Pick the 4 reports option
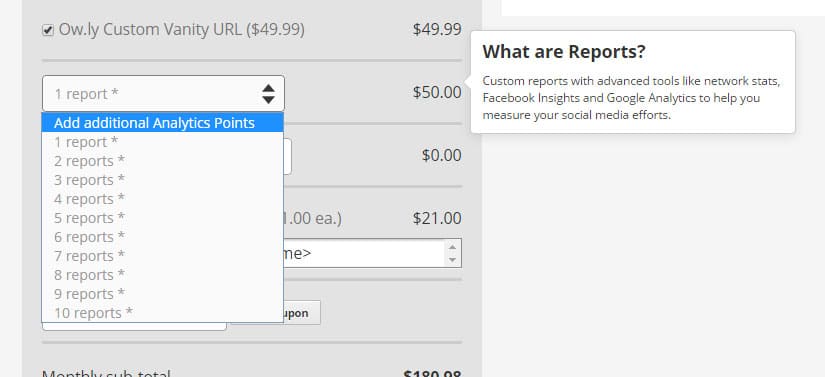825x377 pixels. pyautogui.click(x=163, y=199)
